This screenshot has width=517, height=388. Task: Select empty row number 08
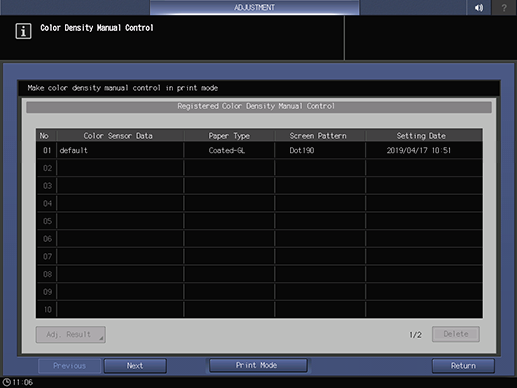(x=259, y=274)
